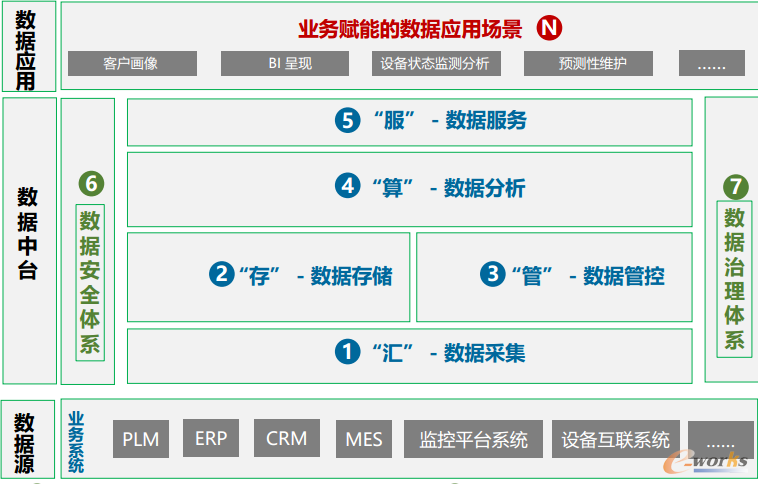Click the 数据存储 layer text

point(351,276)
